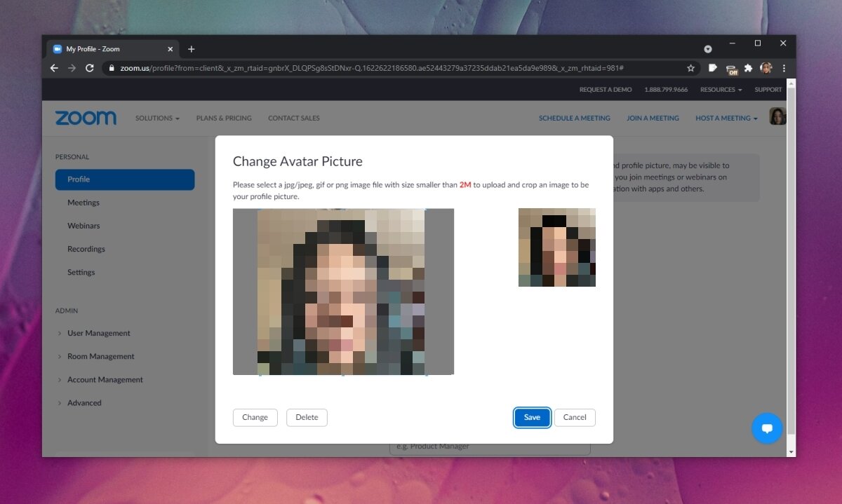Viewport: 842px width, 504px height.
Task: Click the browser profile avatar icon
Action: click(x=765, y=68)
